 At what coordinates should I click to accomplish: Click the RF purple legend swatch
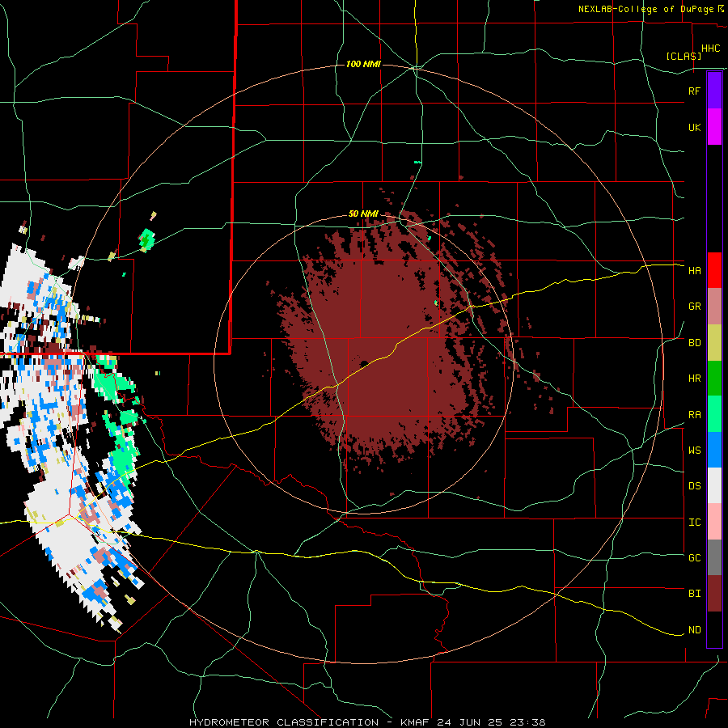click(x=714, y=91)
